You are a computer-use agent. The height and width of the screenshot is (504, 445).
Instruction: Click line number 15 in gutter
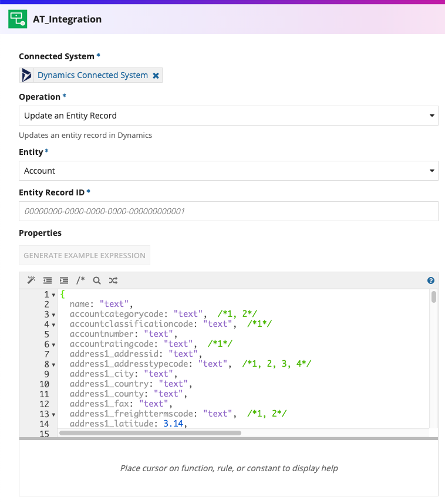45,434
